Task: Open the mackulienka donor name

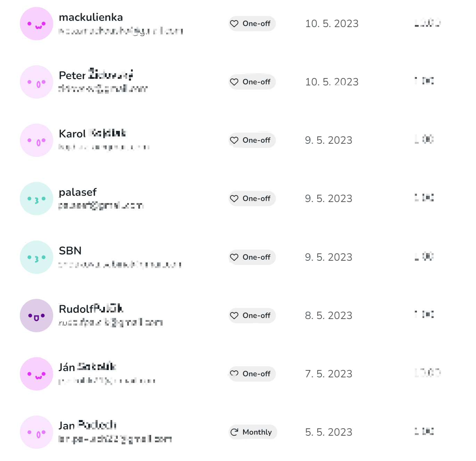Action: [91, 17]
